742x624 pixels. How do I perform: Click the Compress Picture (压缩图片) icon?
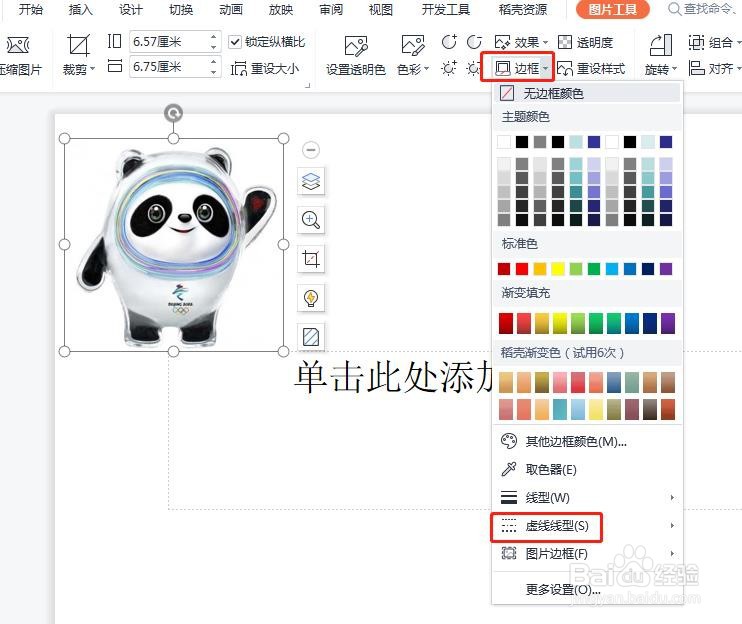pyautogui.click(x=18, y=45)
